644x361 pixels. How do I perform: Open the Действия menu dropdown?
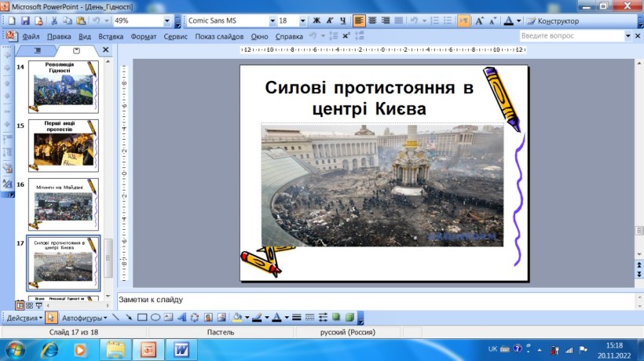click(24, 318)
